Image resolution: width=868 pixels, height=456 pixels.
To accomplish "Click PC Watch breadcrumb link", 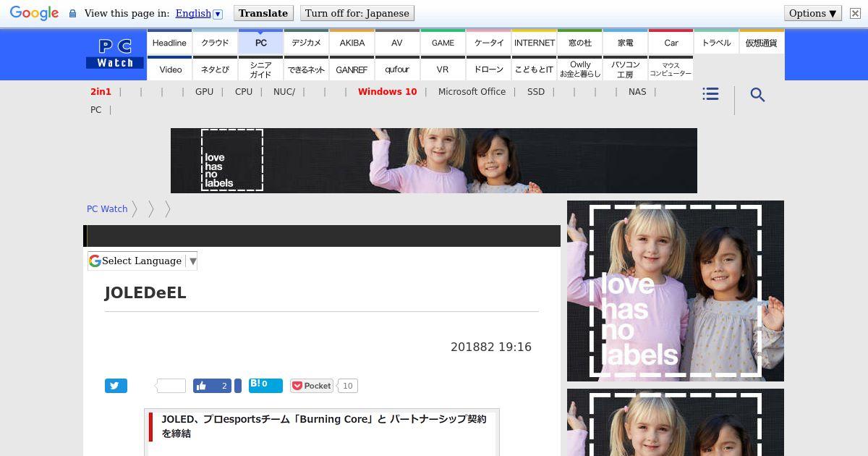I will (107, 208).
